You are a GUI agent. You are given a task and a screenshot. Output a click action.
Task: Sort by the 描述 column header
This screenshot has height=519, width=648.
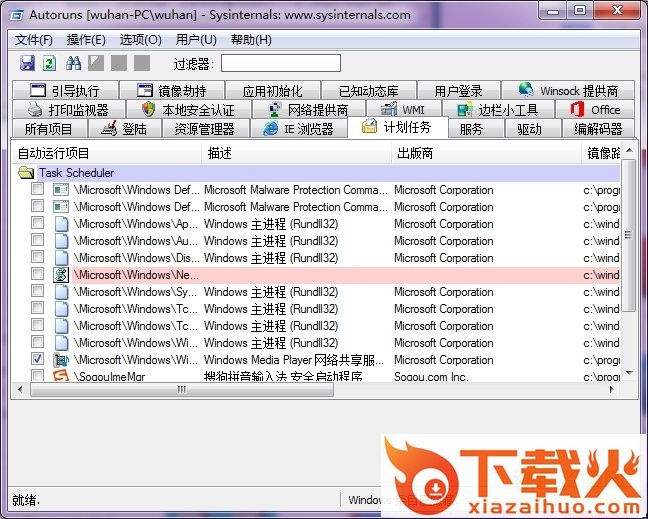coord(220,153)
